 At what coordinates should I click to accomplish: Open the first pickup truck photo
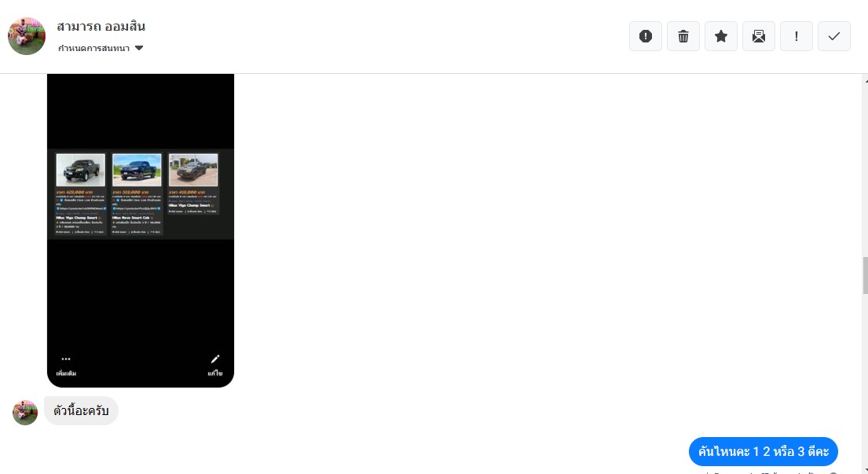click(x=80, y=170)
